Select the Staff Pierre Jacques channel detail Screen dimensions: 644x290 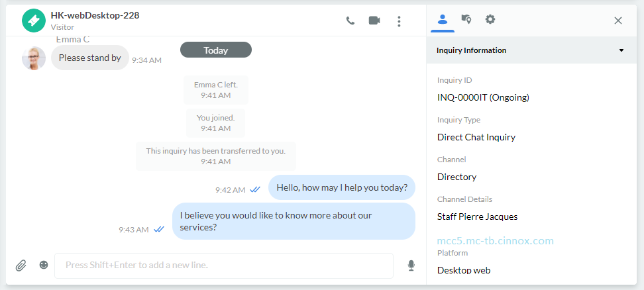tap(477, 217)
